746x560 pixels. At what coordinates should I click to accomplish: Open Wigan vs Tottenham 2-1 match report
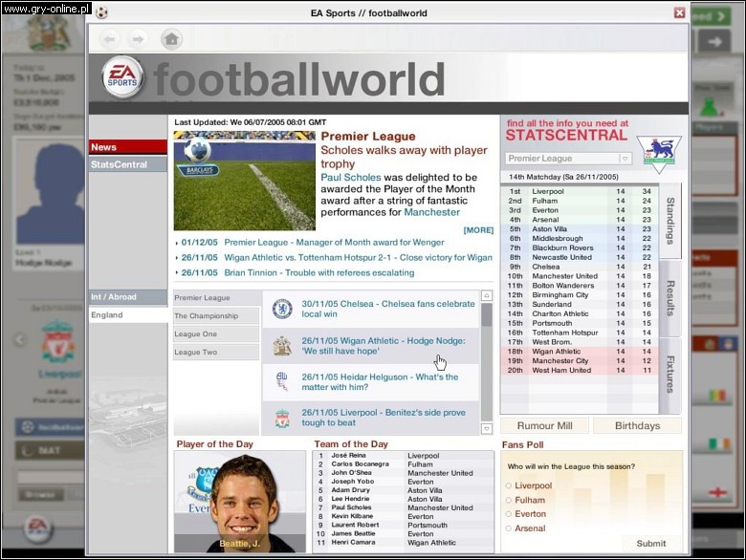point(359,258)
